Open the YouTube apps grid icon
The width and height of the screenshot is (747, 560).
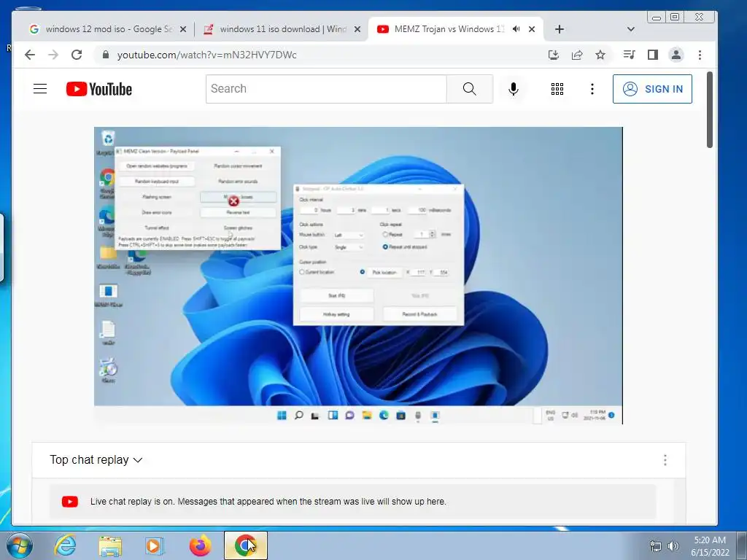coord(557,89)
